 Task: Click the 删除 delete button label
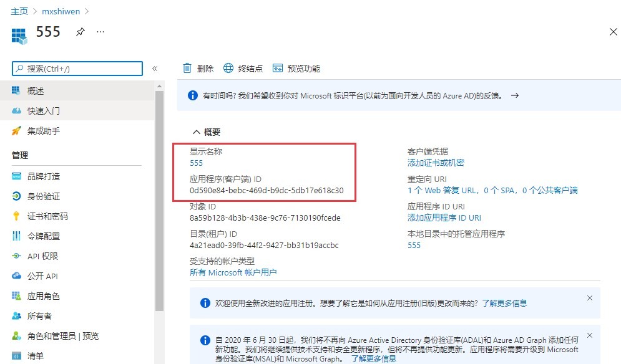click(205, 69)
